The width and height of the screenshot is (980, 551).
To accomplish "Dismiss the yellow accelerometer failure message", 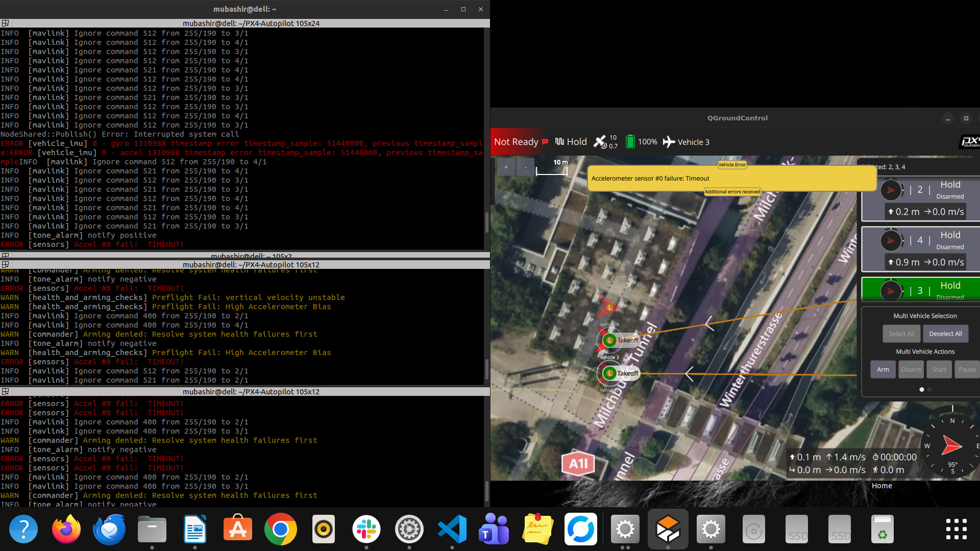I will 731,179.
